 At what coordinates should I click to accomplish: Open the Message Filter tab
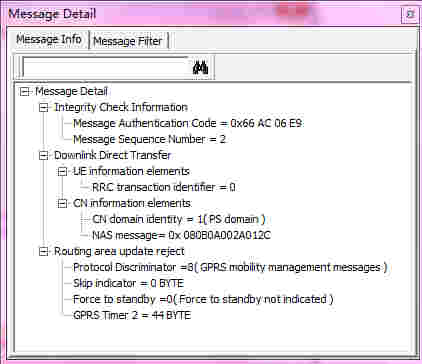(x=128, y=41)
